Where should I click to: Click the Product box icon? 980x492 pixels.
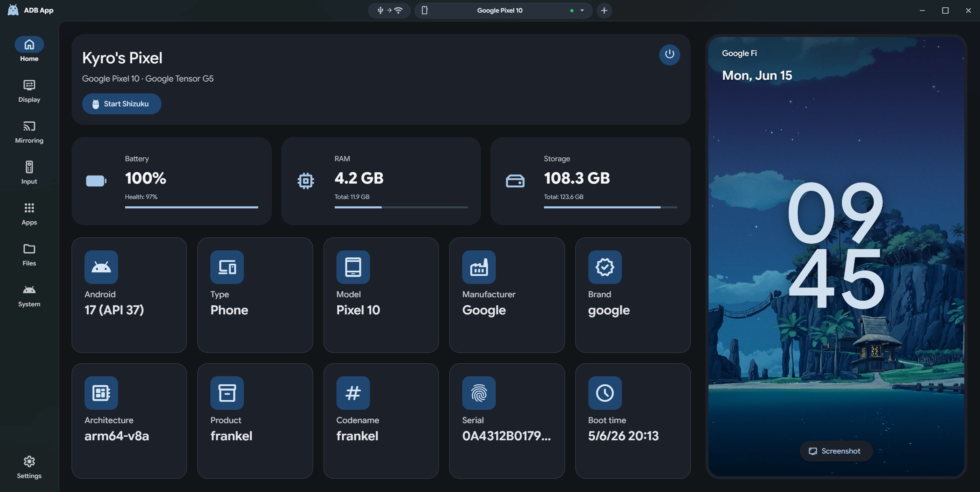point(227,393)
